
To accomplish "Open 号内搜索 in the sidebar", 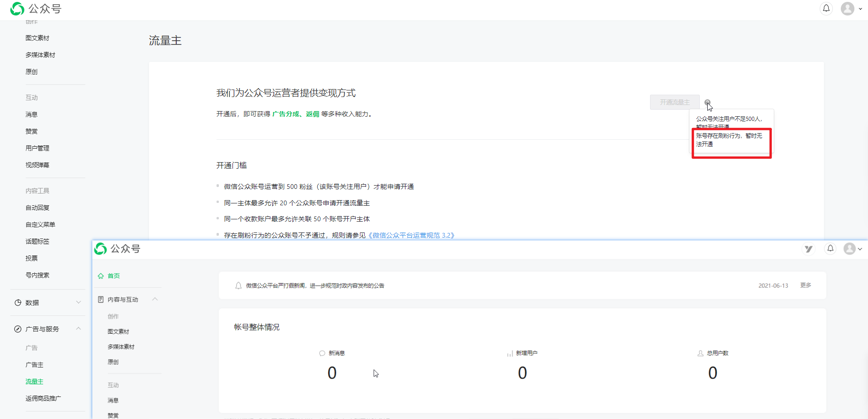I will click(x=37, y=275).
